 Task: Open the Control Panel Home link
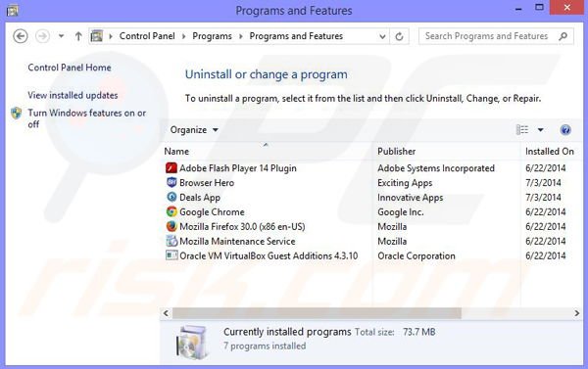coord(70,68)
